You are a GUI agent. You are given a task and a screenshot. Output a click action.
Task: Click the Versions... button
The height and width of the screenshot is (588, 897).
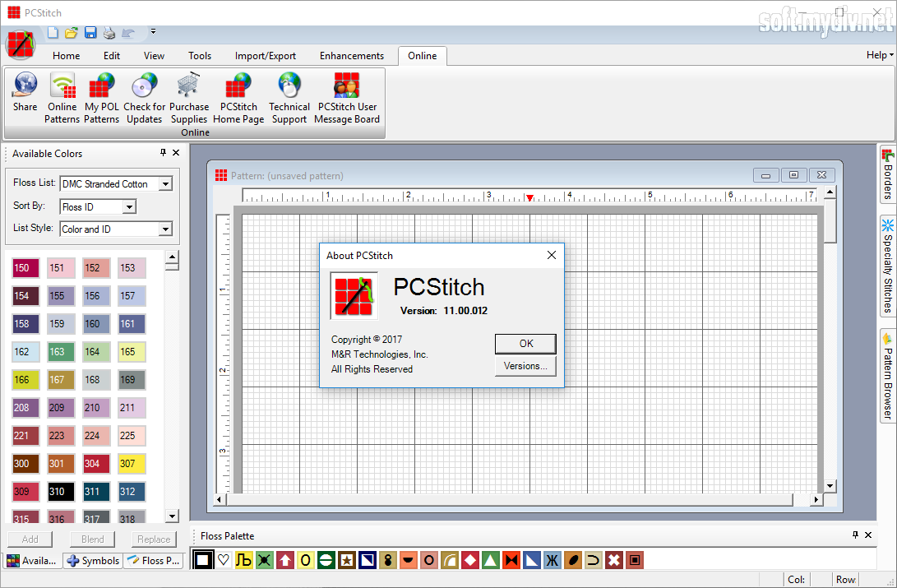point(525,366)
